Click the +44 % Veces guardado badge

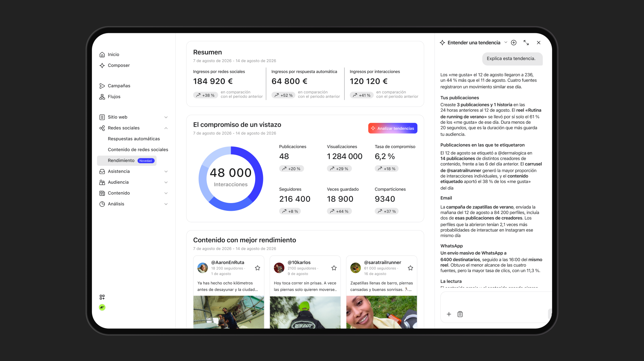(339, 211)
